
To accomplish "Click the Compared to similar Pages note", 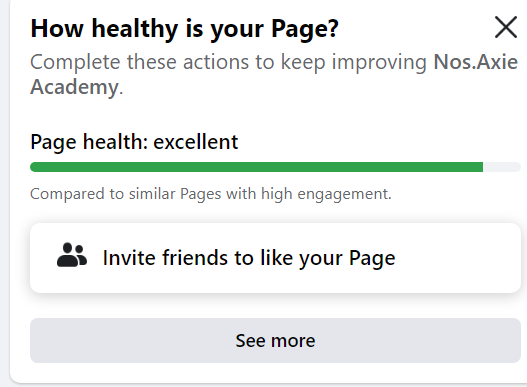I will (x=211, y=194).
